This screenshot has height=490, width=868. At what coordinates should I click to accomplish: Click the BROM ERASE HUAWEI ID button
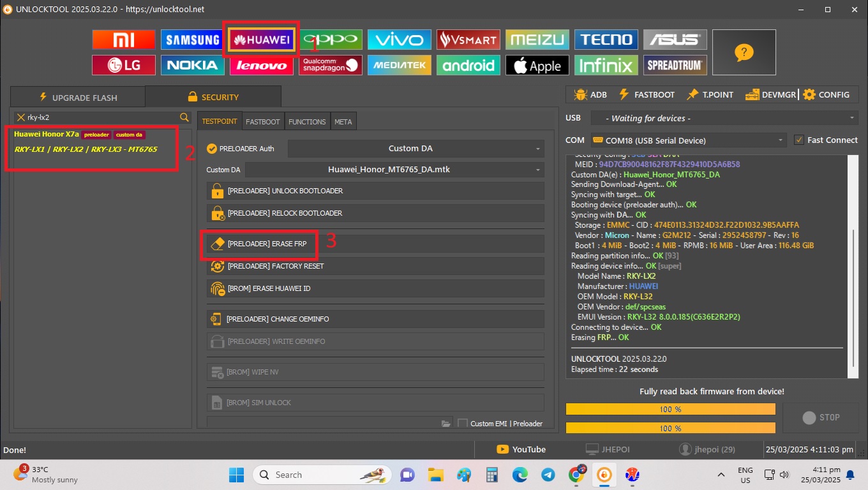[375, 288]
